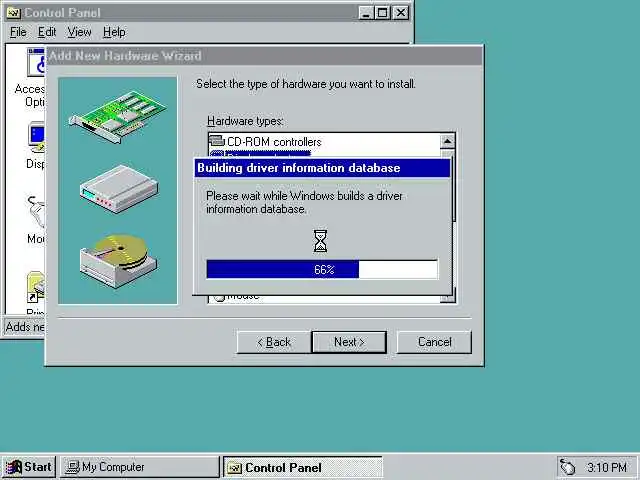Click the Control Panel window system icon
This screenshot has height=480, width=640.
coord(14,13)
